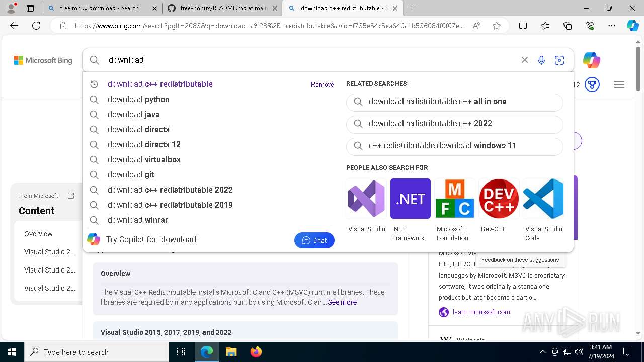Clear the search box with X icon
This screenshot has height=362, width=644.
pos(524,60)
